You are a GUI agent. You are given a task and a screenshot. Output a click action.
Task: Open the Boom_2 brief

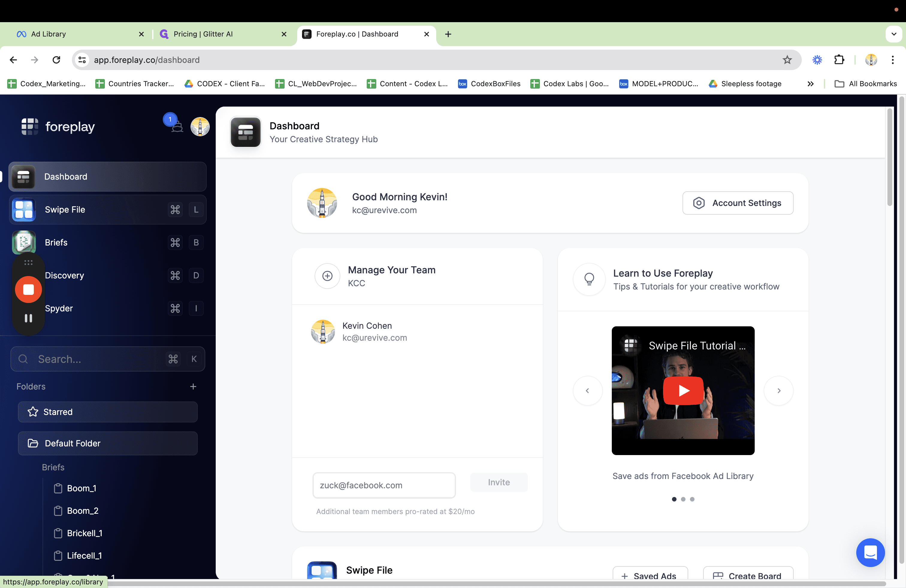[76, 511]
